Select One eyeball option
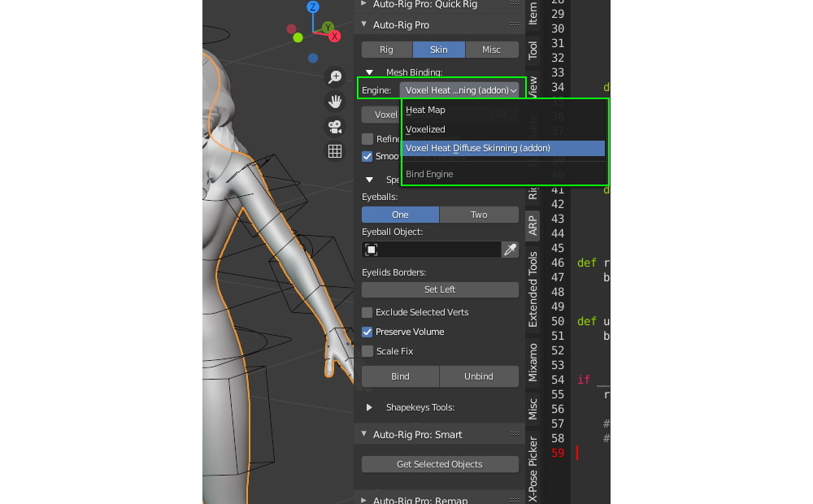 click(400, 215)
